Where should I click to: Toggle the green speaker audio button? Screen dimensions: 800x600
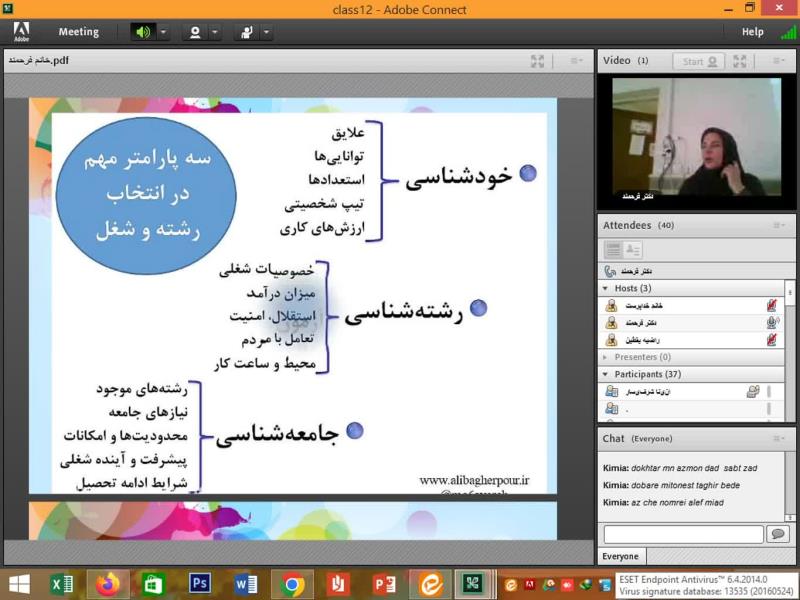click(x=143, y=32)
